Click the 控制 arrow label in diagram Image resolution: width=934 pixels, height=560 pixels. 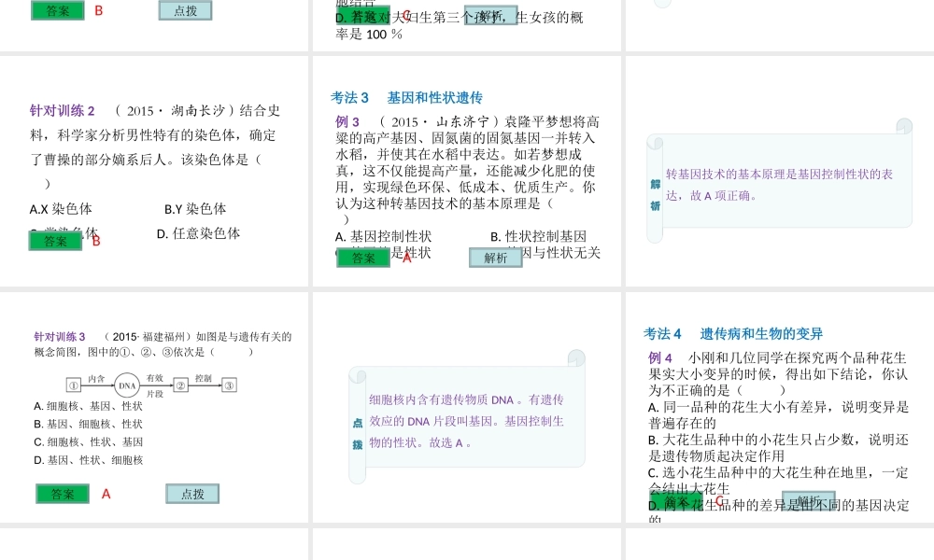point(203,378)
